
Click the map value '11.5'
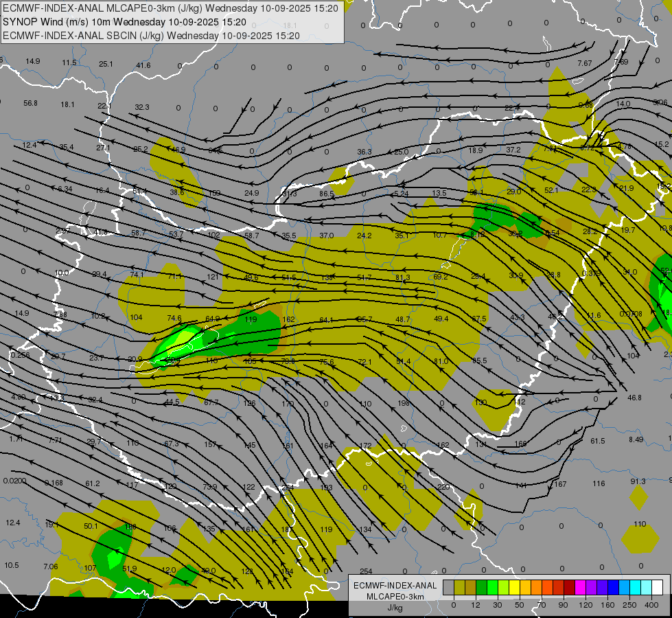coord(69,62)
